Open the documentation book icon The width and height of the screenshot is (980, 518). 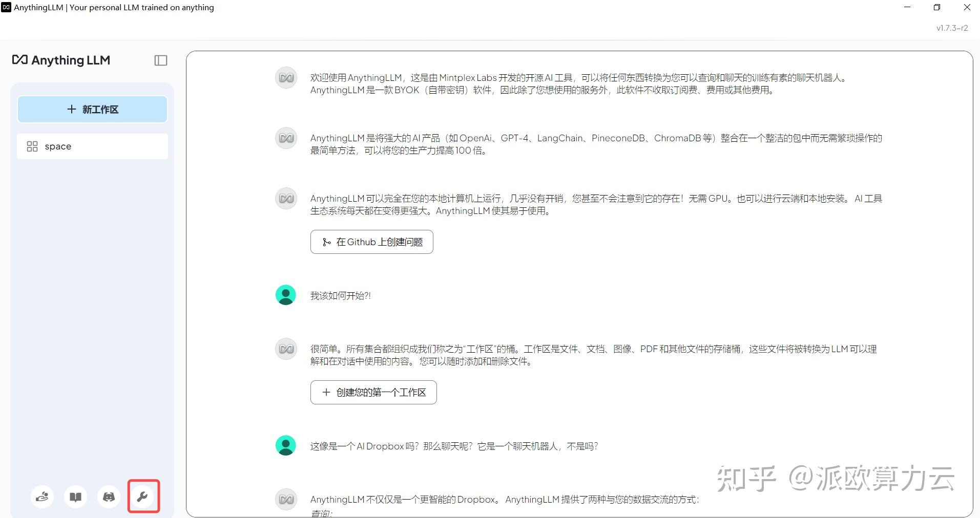[75, 496]
